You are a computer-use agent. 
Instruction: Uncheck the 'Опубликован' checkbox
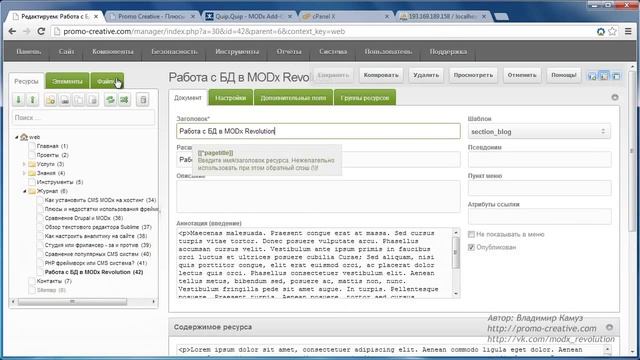click(x=471, y=247)
